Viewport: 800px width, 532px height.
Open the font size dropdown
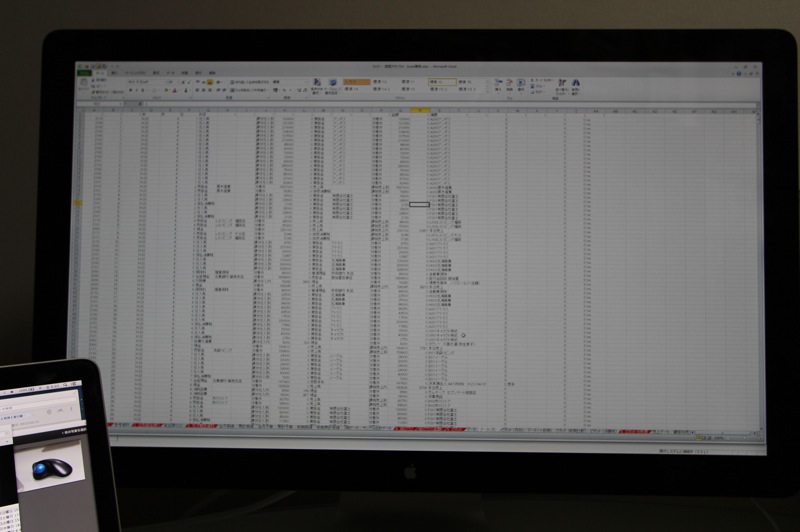click(x=170, y=82)
